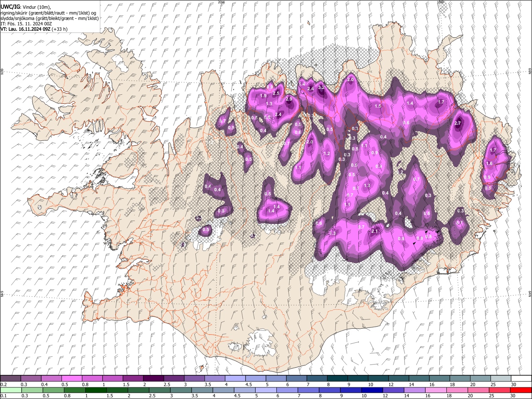The width and height of the screenshot is (532, 399).
Task: Click the 2.1 snowfall value
Action: pyautogui.click(x=374, y=232)
